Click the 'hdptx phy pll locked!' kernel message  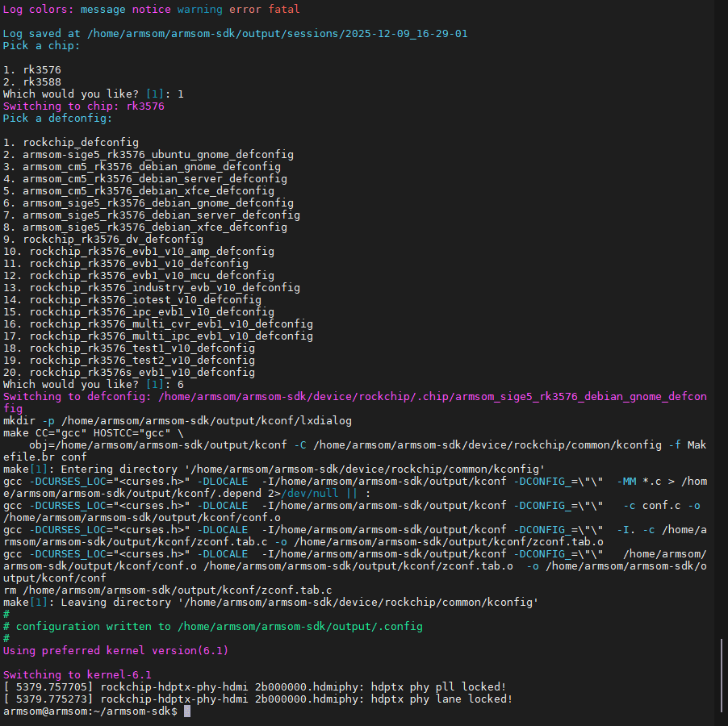438,687
